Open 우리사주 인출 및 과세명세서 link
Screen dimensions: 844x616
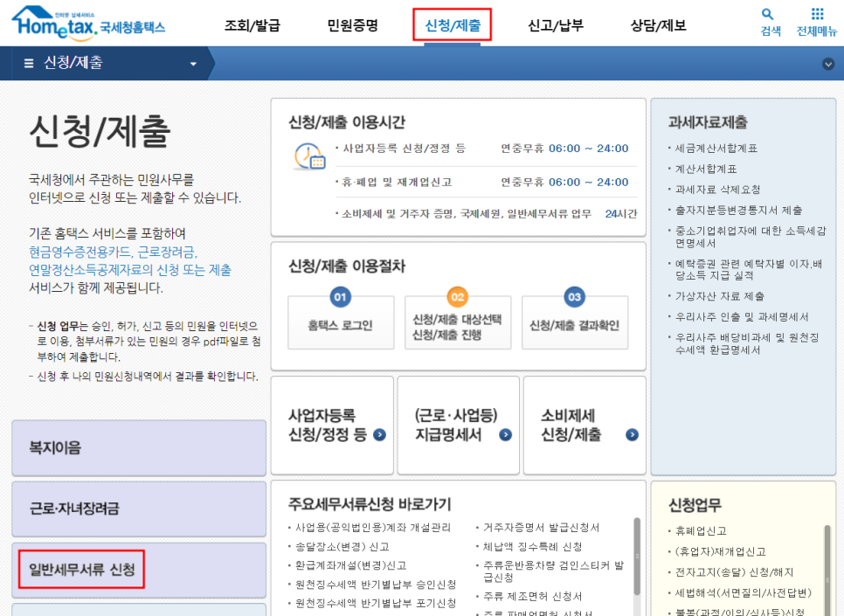pyautogui.click(x=742, y=316)
